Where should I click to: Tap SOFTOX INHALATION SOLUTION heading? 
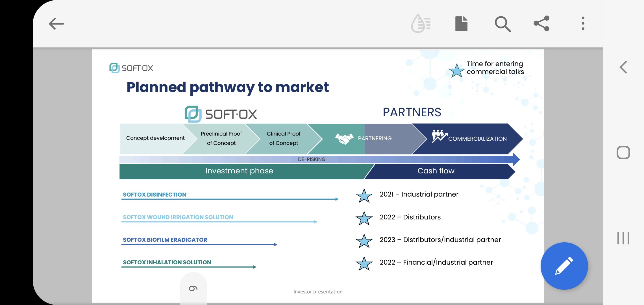[167, 262]
